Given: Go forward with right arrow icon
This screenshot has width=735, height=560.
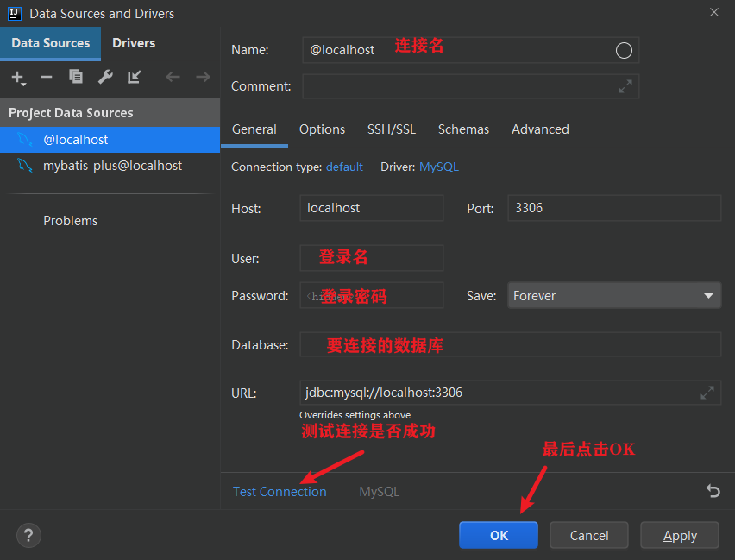Looking at the screenshot, I should pyautogui.click(x=203, y=77).
